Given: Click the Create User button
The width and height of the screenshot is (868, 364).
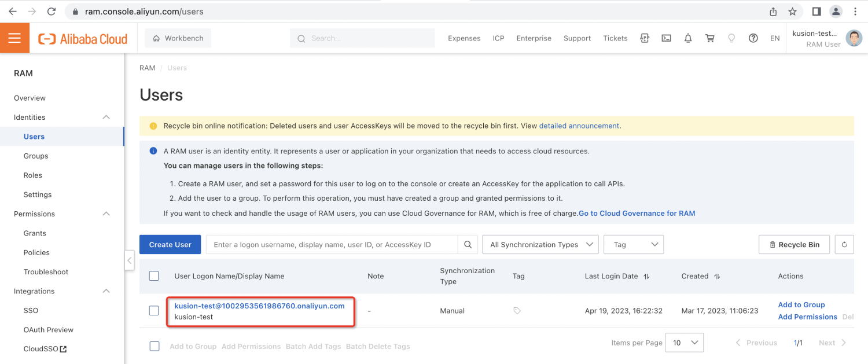Looking at the screenshot, I should pyautogui.click(x=170, y=245).
